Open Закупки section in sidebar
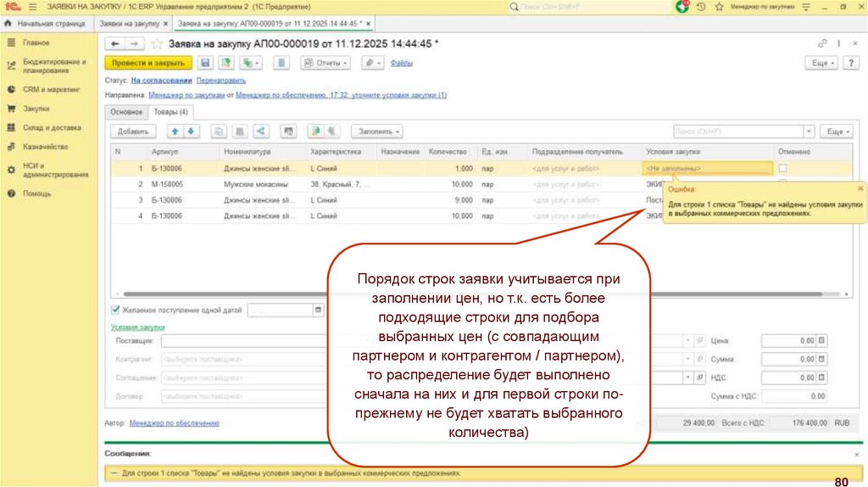The width and height of the screenshot is (868, 487). (36, 109)
